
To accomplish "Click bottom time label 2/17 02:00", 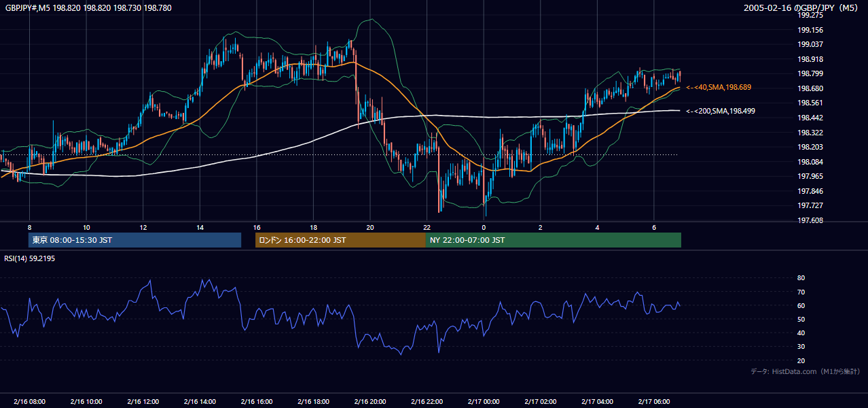I will tap(540, 402).
